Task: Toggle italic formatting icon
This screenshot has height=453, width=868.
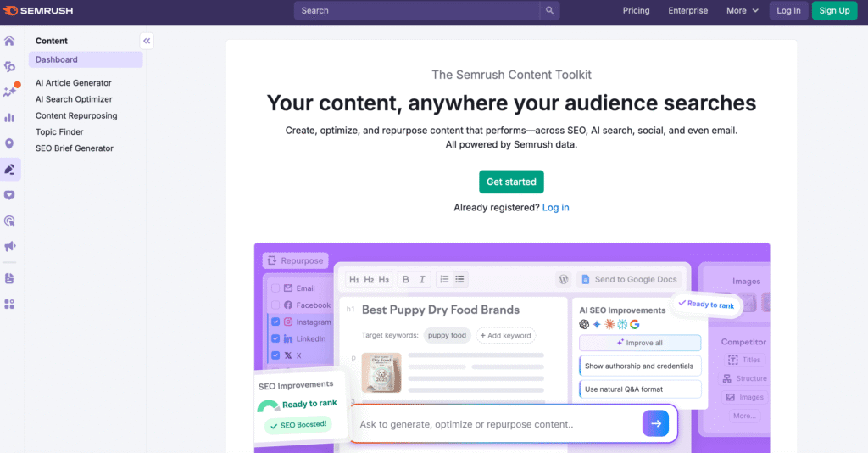Action: (x=422, y=280)
